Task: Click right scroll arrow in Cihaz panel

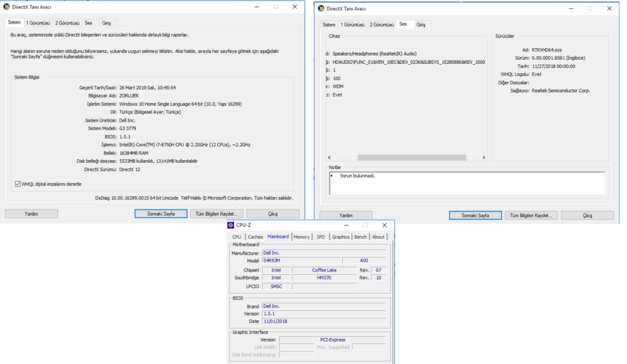Action: [483, 157]
